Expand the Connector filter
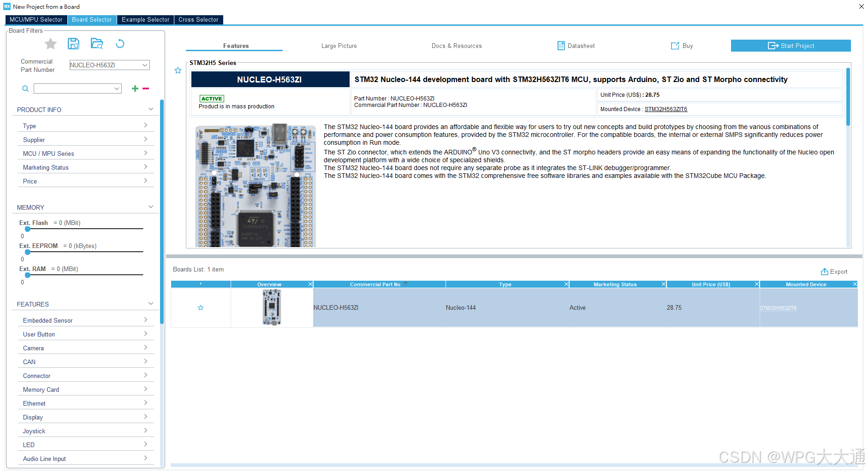 click(146, 375)
